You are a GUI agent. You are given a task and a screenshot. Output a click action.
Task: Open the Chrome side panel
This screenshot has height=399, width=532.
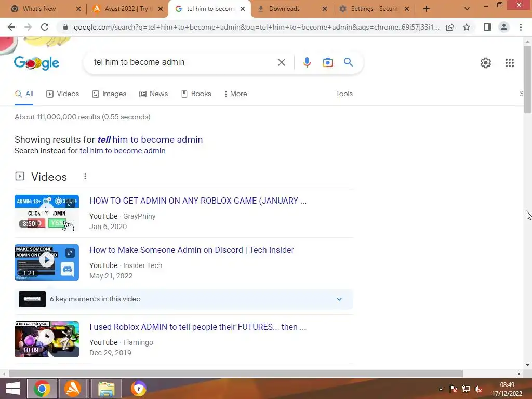click(x=487, y=27)
